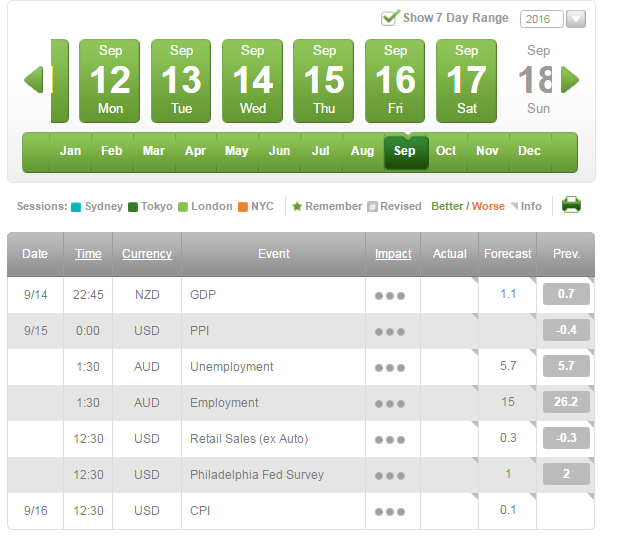Click the Remember star icon in legend
Viewport: 618px width, 556px height.
pyautogui.click(x=297, y=206)
